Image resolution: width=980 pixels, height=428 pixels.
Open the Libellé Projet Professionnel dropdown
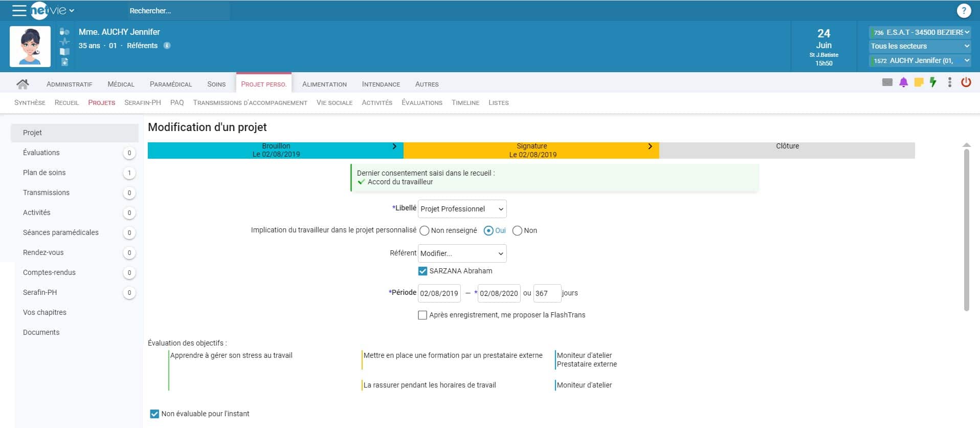(x=462, y=209)
